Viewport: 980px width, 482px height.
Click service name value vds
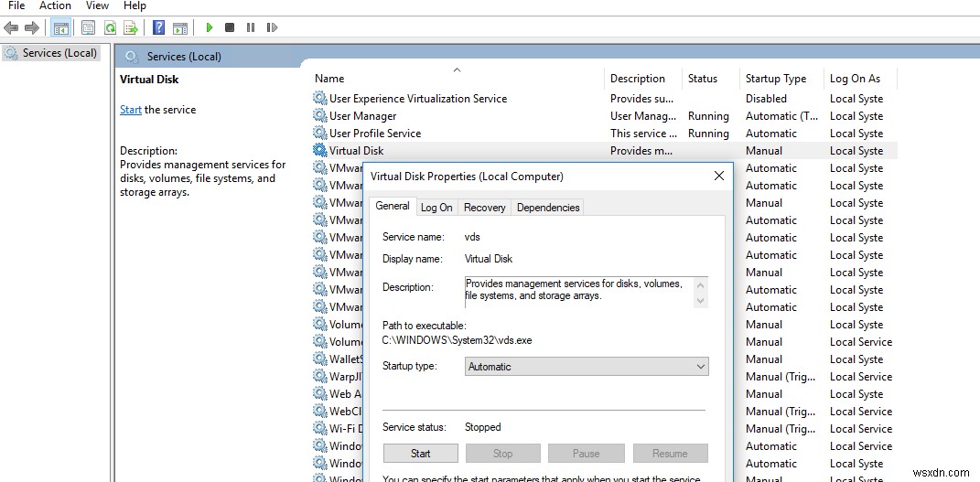[x=472, y=237]
